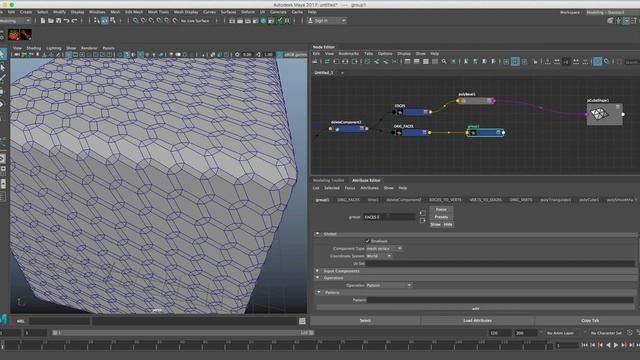
Task: Select the EDGES node in Node Editor
Action: click(x=411, y=112)
